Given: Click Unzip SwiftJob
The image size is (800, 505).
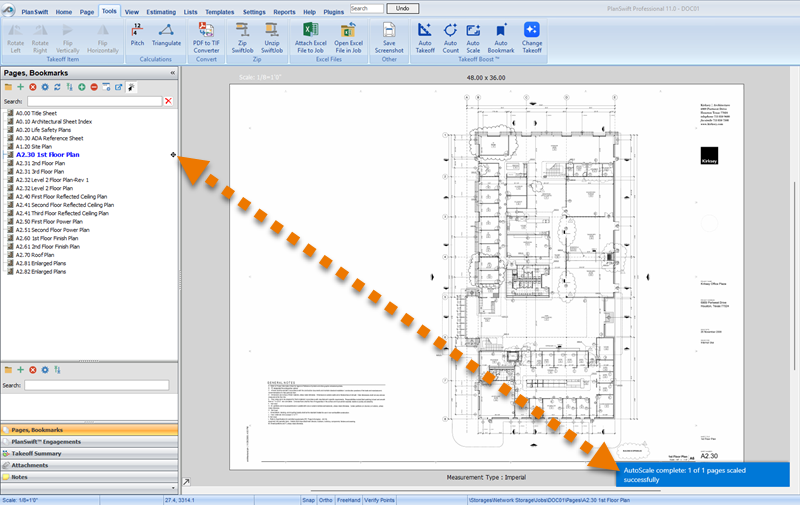Looking at the screenshot, I should coord(272,39).
